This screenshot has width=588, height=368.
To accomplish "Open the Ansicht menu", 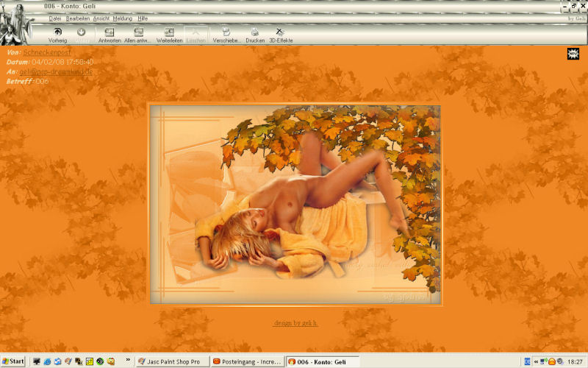I will [x=101, y=18].
